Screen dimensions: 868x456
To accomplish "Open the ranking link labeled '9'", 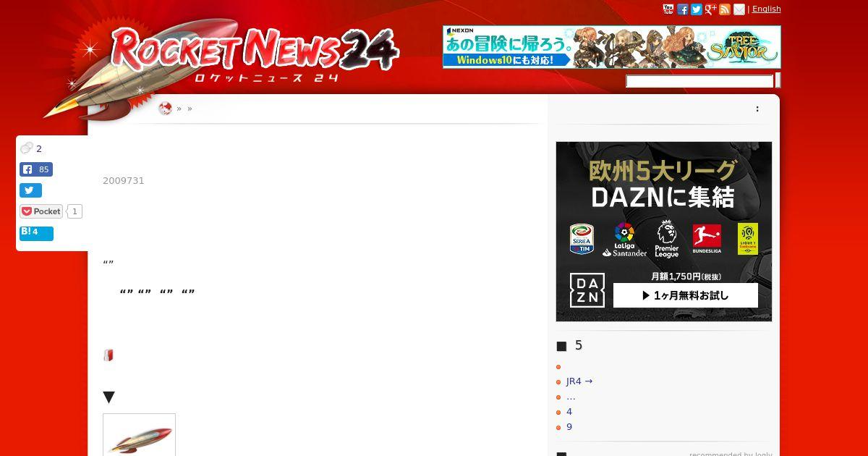I will [x=569, y=427].
